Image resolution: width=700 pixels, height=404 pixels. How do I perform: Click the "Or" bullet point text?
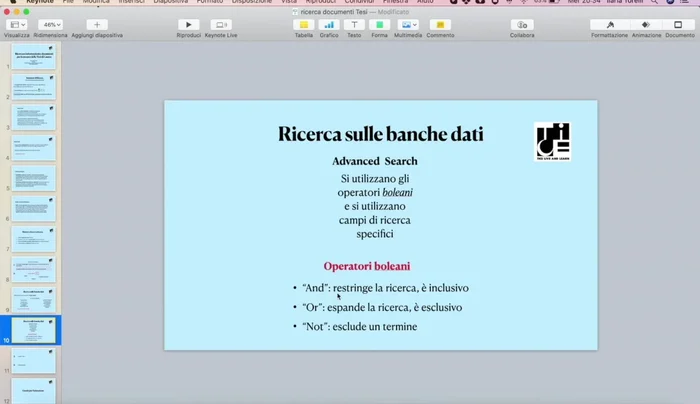(x=382, y=307)
